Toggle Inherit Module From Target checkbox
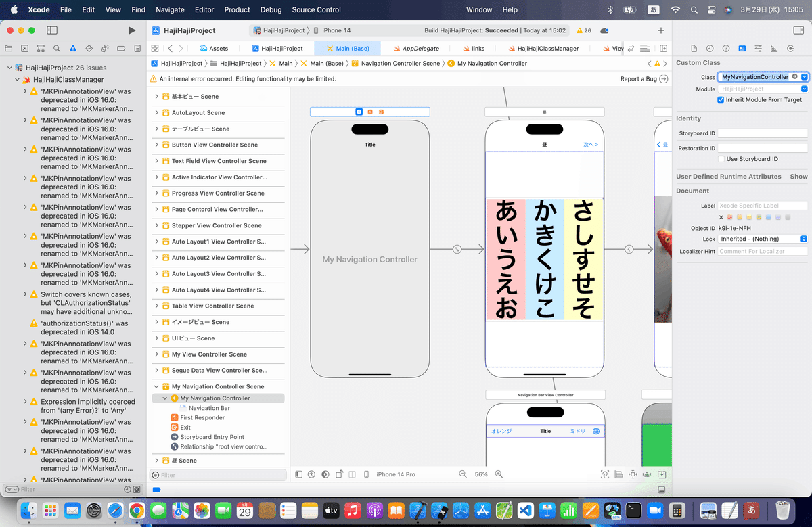812x527 pixels. 721,99
